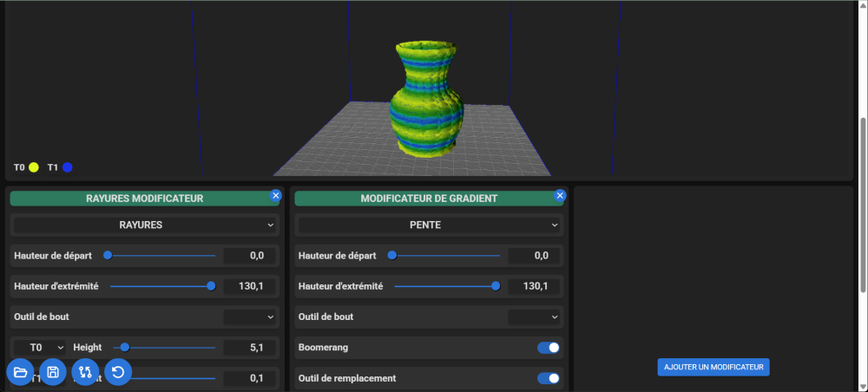The height and width of the screenshot is (392, 868).
Task: Click the circular reset arrow button
Action: coord(118,373)
